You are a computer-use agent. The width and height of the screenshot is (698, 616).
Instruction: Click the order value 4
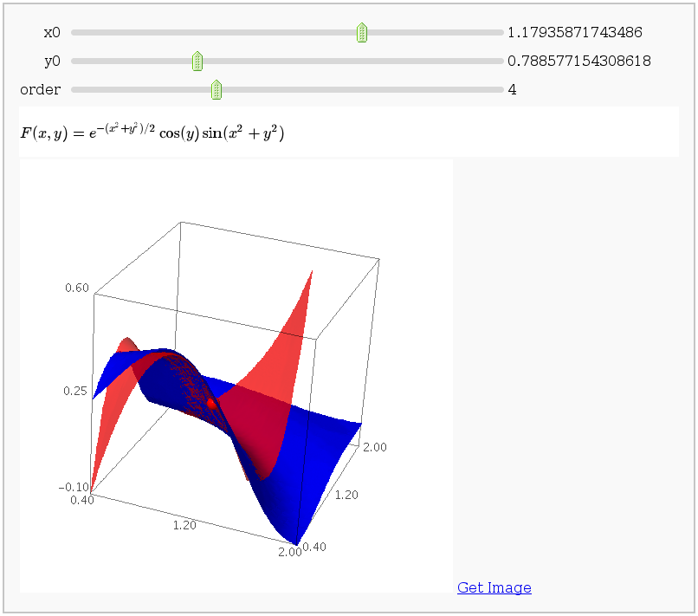pos(512,89)
